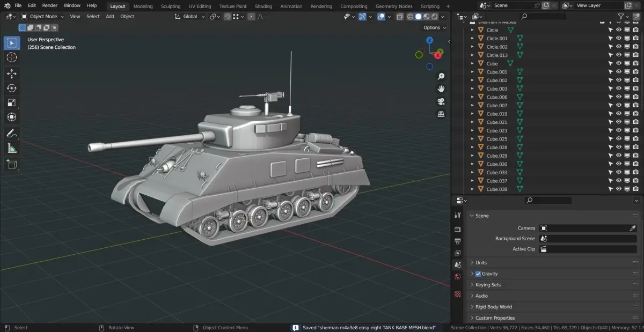Hide Cube.006 with its eye icon
Viewport: 644px width, 332px height.
click(619, 97)
